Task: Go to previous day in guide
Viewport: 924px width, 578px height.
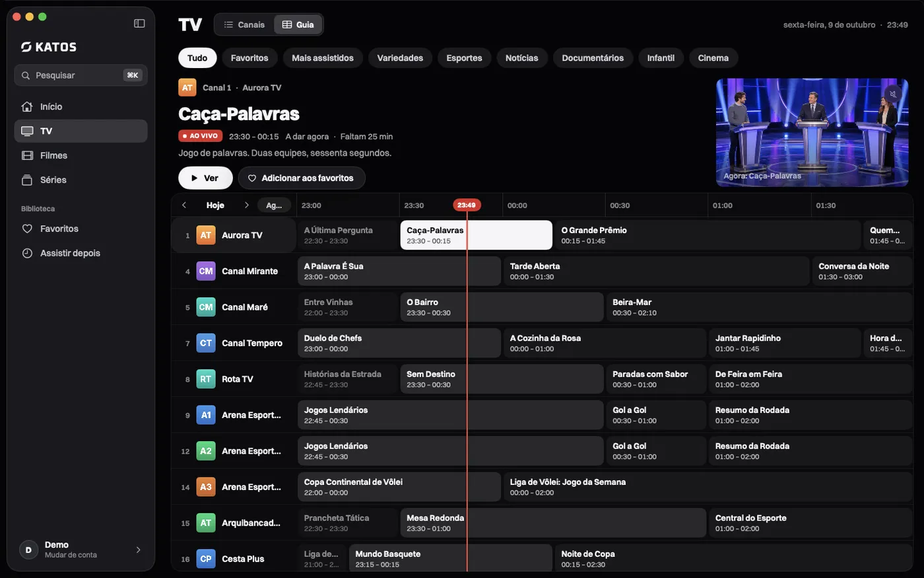Action: [184, 205]
